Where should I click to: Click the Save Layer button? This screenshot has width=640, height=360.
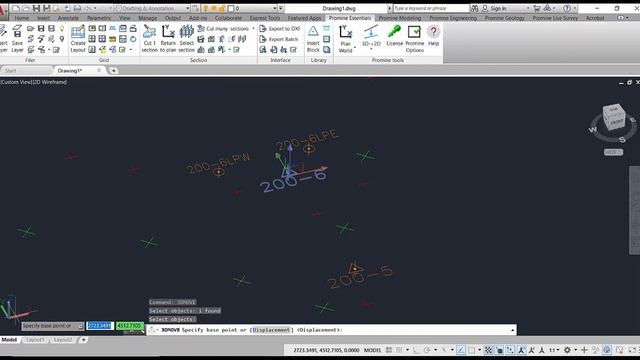click(17, 38)
